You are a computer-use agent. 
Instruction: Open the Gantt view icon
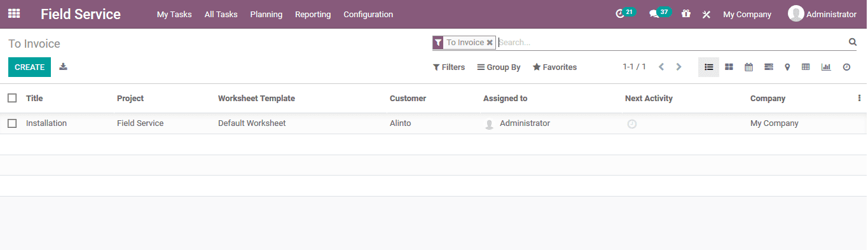tap(768, 67)
